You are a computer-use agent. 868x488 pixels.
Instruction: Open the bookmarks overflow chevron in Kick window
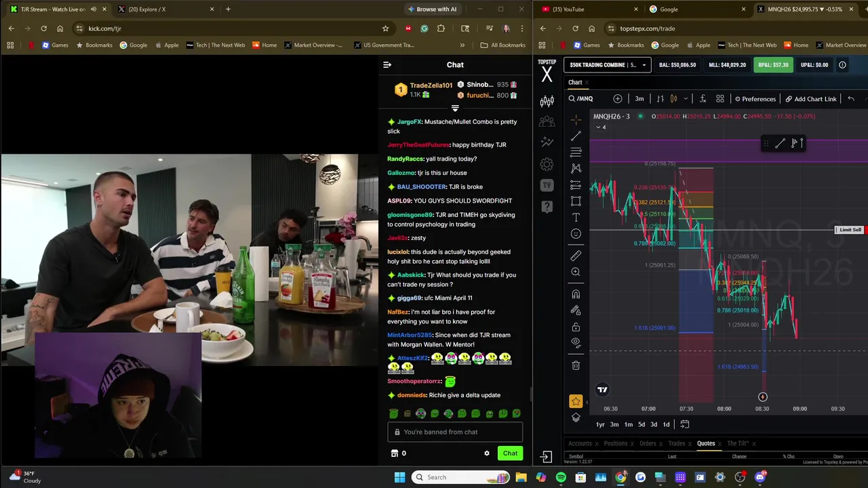point(462,45)
